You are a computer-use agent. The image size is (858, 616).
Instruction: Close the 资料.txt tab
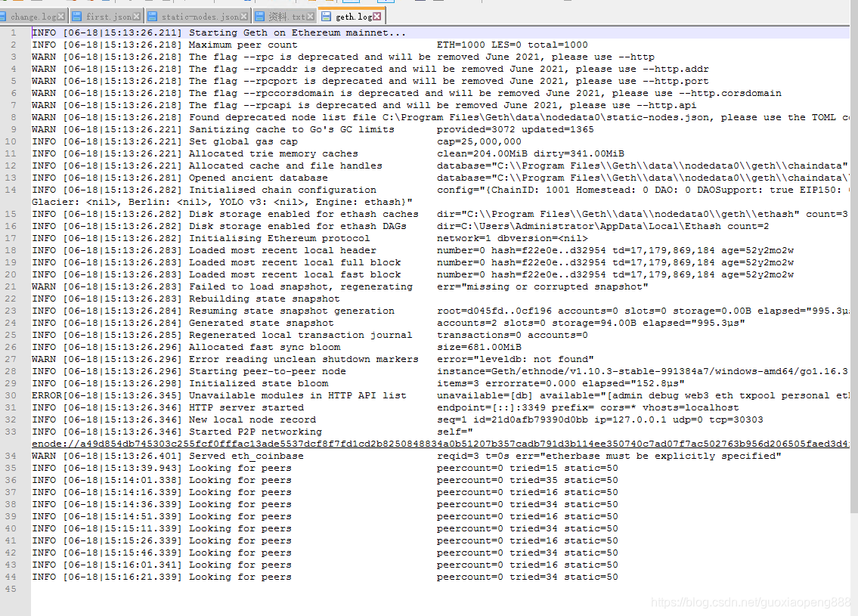tap(310, 17)
